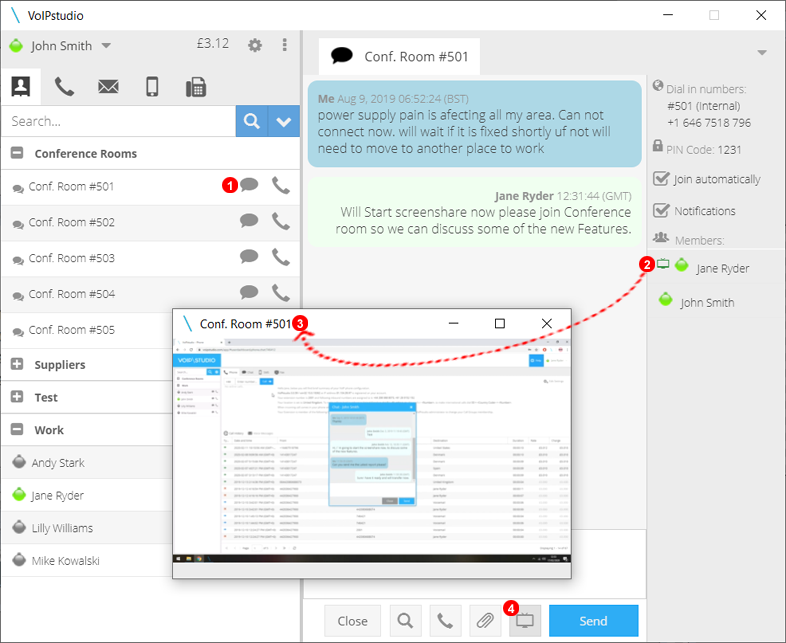The image size is (786, 643).
Task: Select Conf. Room #502 row text
Action: (x=71, y=222)
